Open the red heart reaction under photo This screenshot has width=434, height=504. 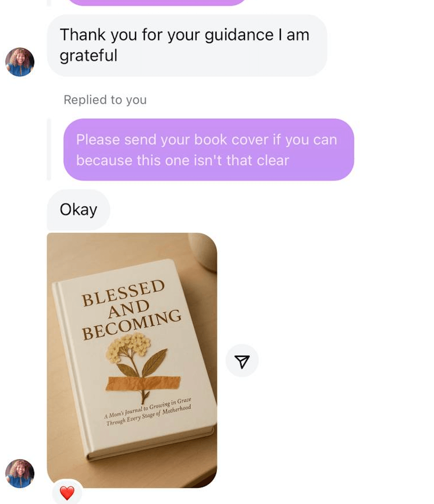coord(67,493)
